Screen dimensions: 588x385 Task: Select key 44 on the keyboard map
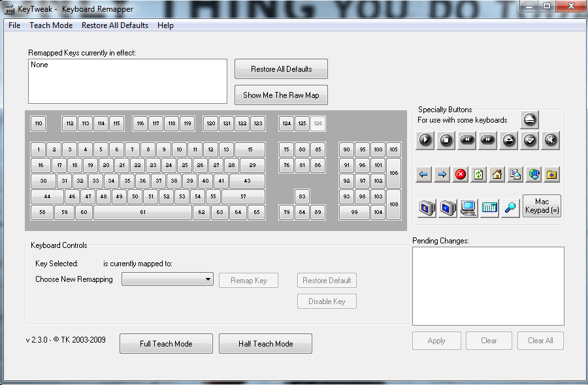coord(47,196)
